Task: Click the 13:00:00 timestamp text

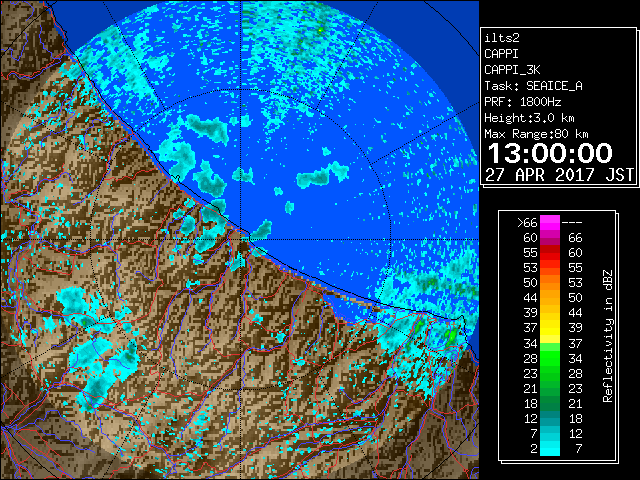Action: (550, 153)
